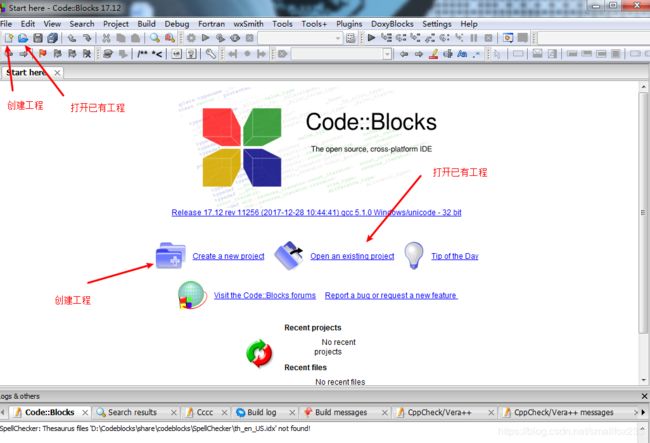Open the Help menu
Image resolution: width=650 pixels, height=443 pixels.
469,24
